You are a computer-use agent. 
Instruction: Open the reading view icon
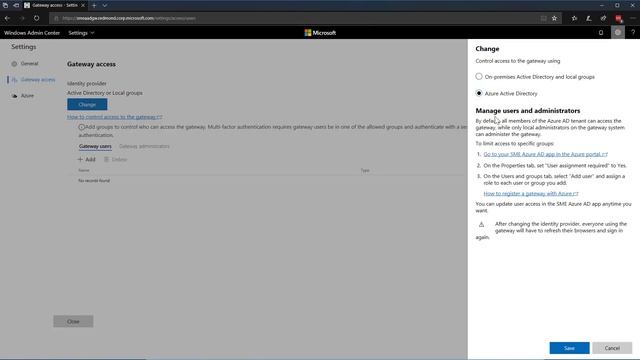pyautogui.click(x=543, y=18)
